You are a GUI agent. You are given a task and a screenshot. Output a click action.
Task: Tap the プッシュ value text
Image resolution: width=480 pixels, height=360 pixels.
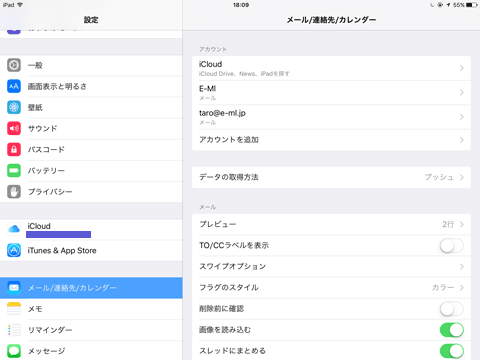pos(439,177)
